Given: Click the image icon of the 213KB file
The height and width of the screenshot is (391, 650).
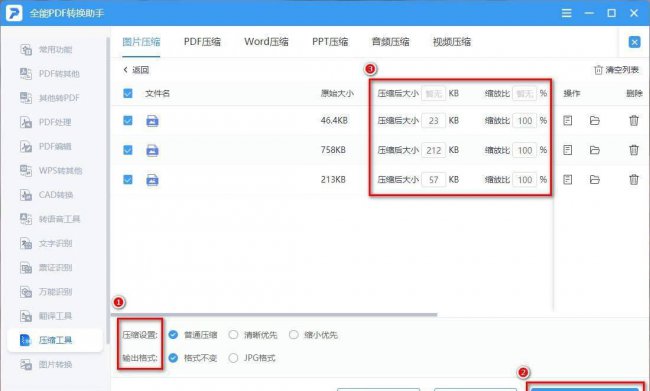Looking at the screenshot, I should click(x=152, y=180).
